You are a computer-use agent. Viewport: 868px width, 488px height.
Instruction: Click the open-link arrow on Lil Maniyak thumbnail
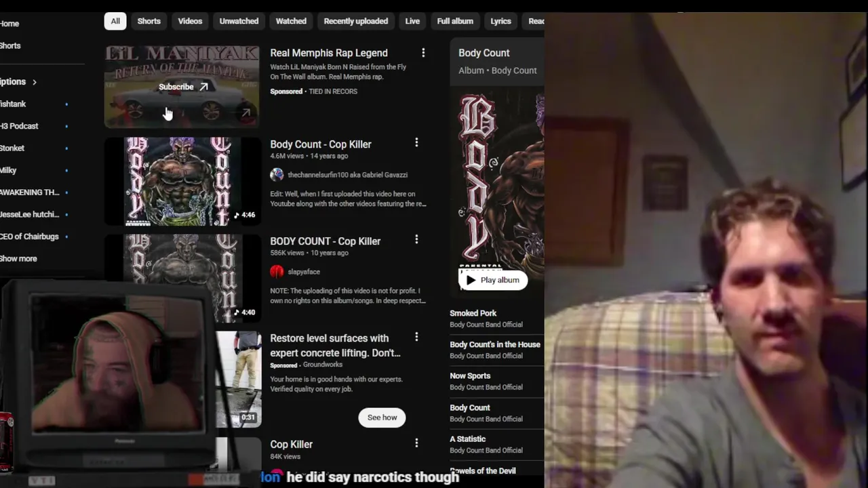click(x=246, y=113)
